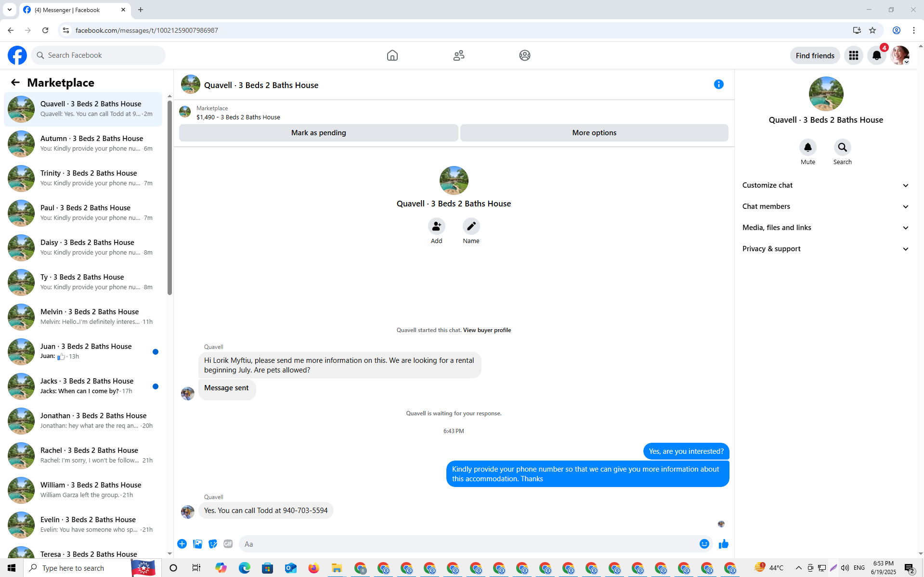
Task: Click the house thumbnail in the right panel
Action: (x=826, y=94)
